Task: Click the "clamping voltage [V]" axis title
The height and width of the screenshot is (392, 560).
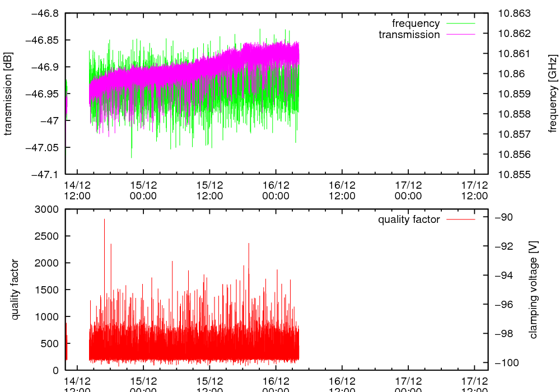Action: (533, 290)
